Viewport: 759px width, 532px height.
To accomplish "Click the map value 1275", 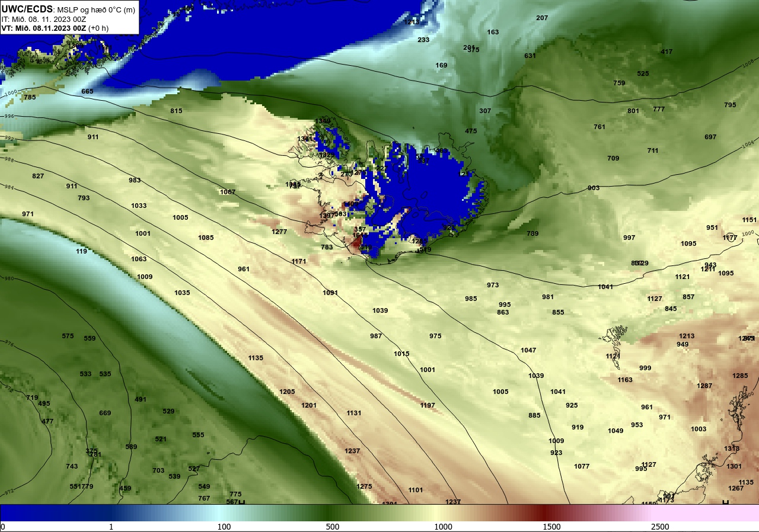I will [364, 486].
